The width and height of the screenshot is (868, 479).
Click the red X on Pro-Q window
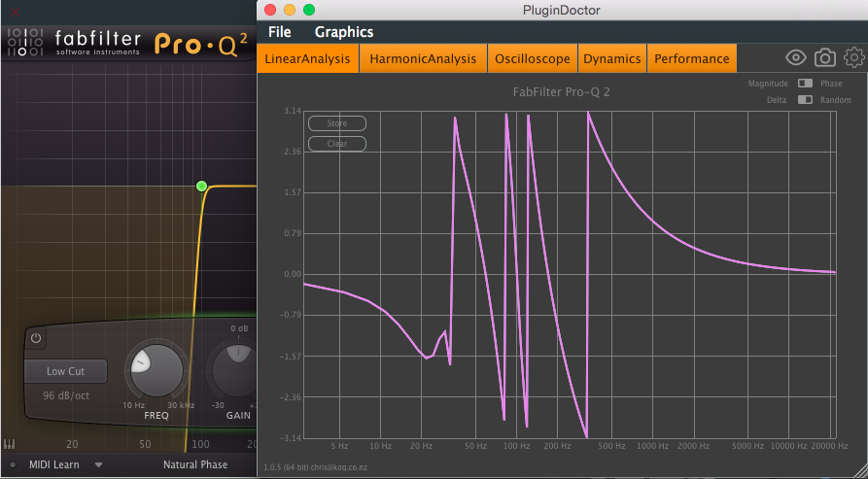15,12
